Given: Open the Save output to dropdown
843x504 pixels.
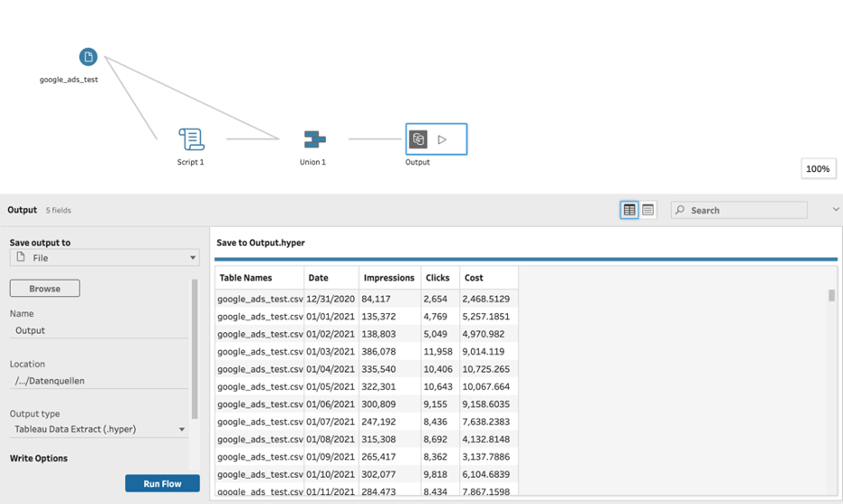Looking at the screenshot, I should 104,257.
